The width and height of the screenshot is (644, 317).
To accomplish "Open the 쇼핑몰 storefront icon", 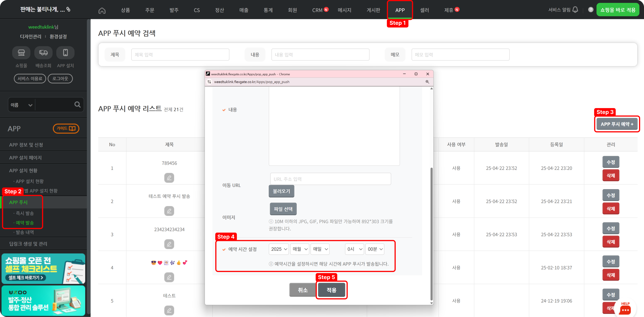I will 21,52.
